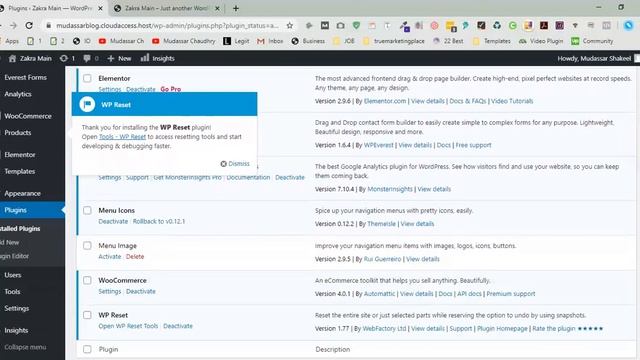Open Insights in the top admin bar
The width and height of the screenshot is (640, 360).
click(158, 58)
